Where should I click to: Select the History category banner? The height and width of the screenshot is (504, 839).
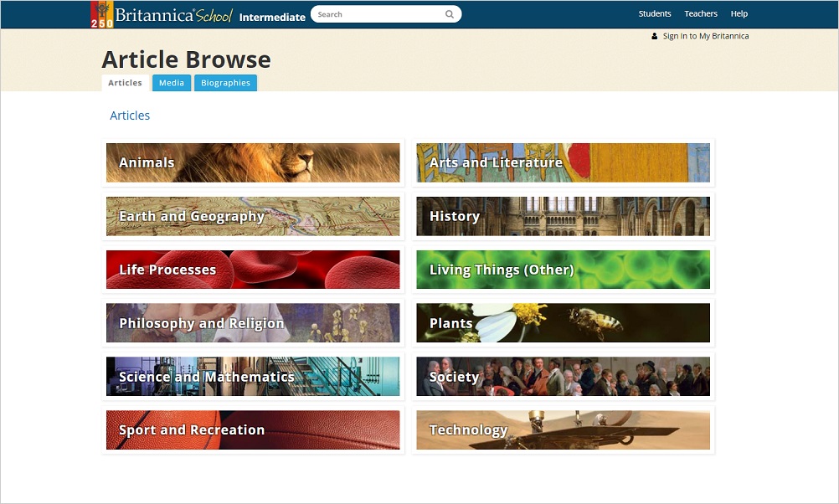click(563, 216)
